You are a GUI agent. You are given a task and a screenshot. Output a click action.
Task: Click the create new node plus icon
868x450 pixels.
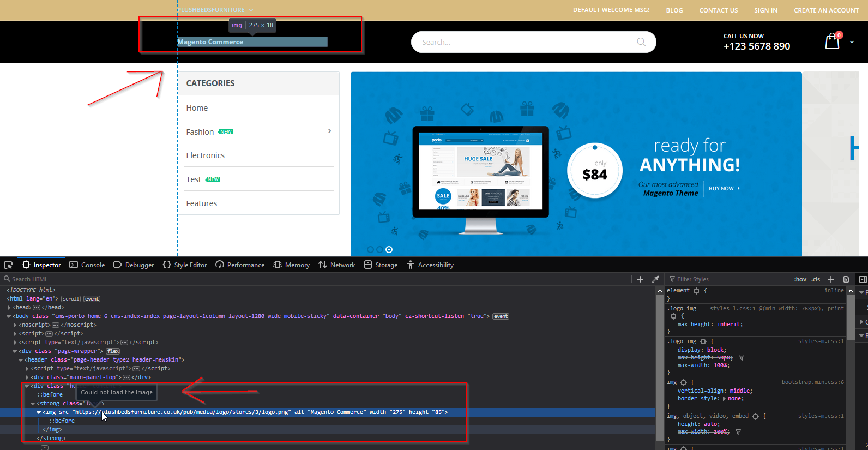click(640, 279)
